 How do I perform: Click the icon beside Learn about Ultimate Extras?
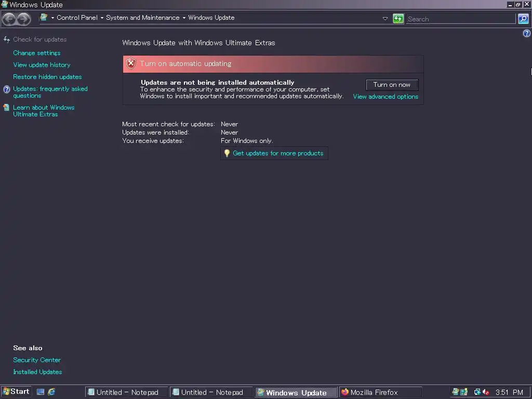click(6, 108)
